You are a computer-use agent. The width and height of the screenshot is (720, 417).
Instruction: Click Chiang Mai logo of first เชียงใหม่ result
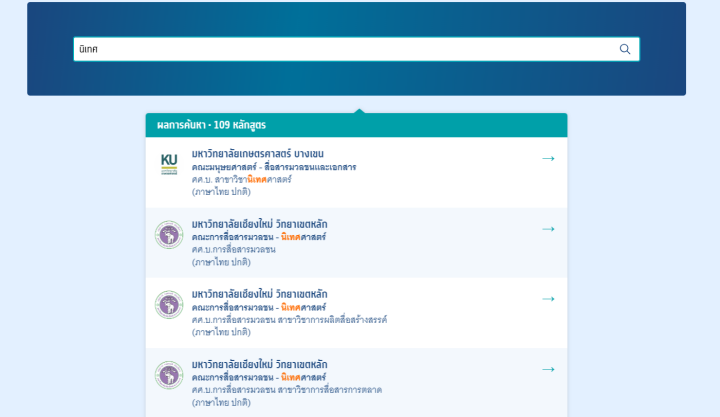169,235
